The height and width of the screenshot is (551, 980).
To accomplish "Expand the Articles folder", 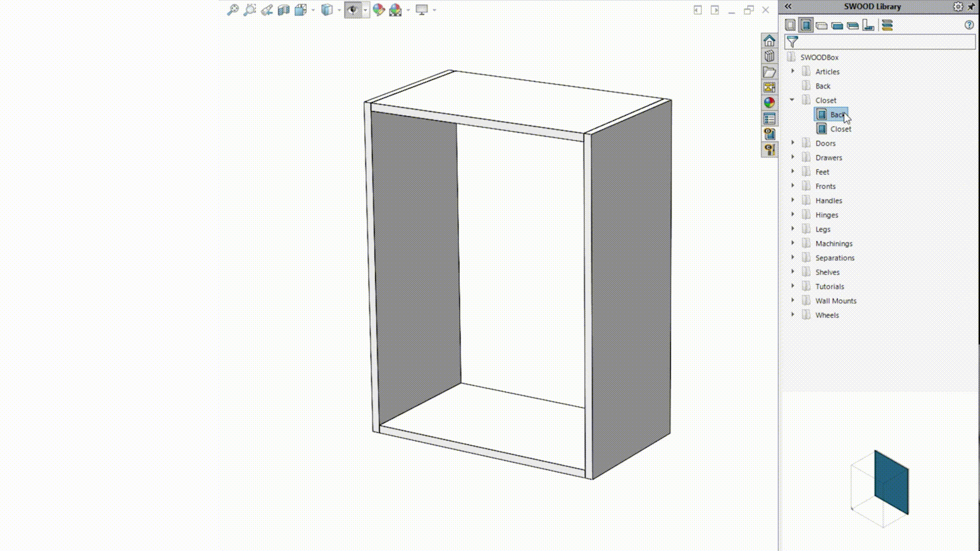I will [793, 71].
